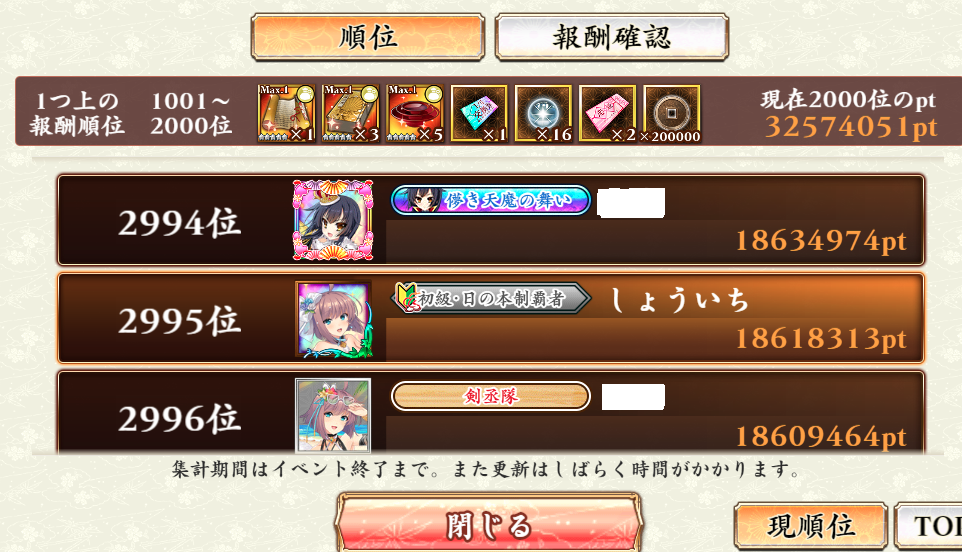Switch to the 順位 ranking tab
The height and width of the screenshot is (552, 962).
click(367, 37)
